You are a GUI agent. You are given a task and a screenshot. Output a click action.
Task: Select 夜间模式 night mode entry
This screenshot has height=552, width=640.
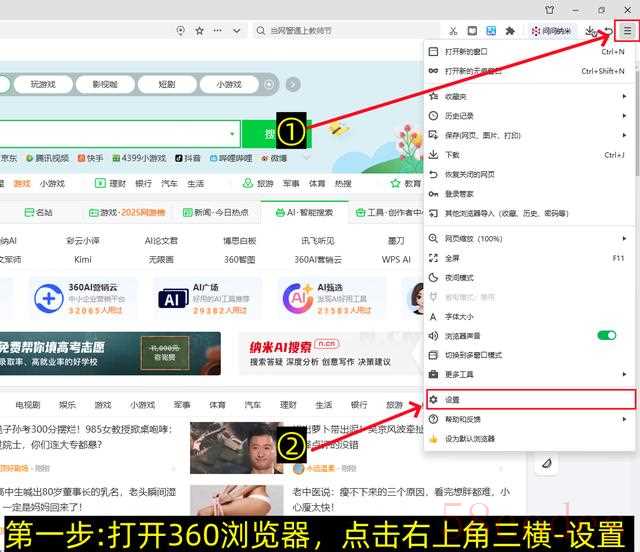(x=529, y=278)
